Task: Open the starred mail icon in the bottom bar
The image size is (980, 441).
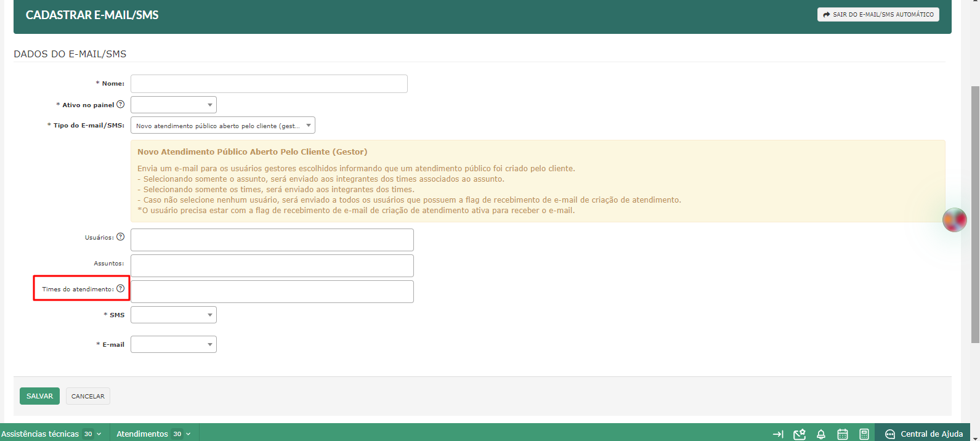Action: click(x=800, y=434)
